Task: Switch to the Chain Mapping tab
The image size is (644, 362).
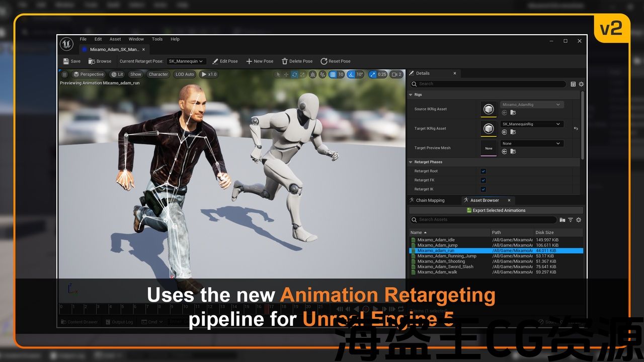Action: point(430,200)
